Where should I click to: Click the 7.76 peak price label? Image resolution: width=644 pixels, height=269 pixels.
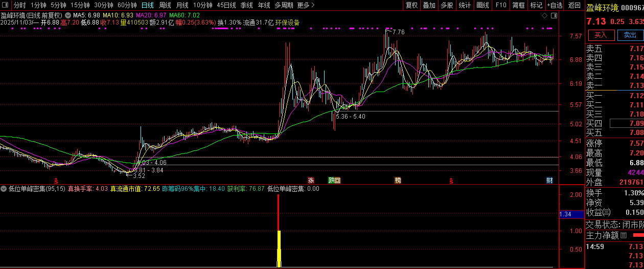click(x=399, y=32)
